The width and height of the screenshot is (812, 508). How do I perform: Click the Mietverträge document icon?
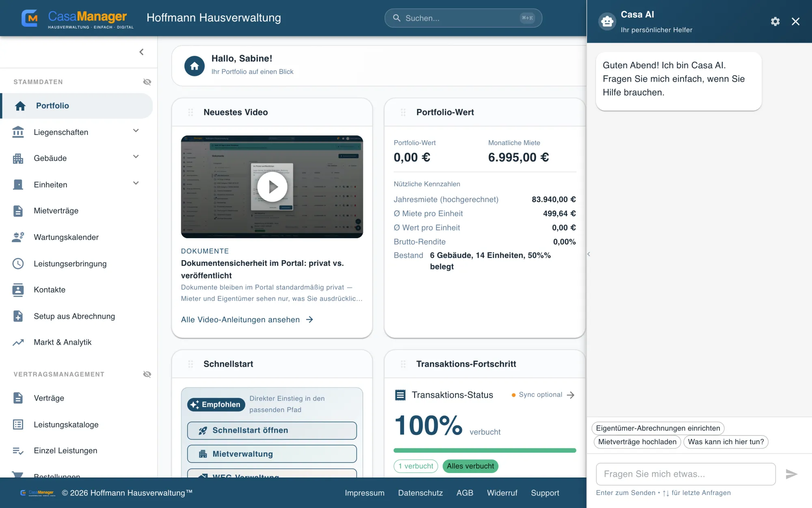[x=18, y=211]
